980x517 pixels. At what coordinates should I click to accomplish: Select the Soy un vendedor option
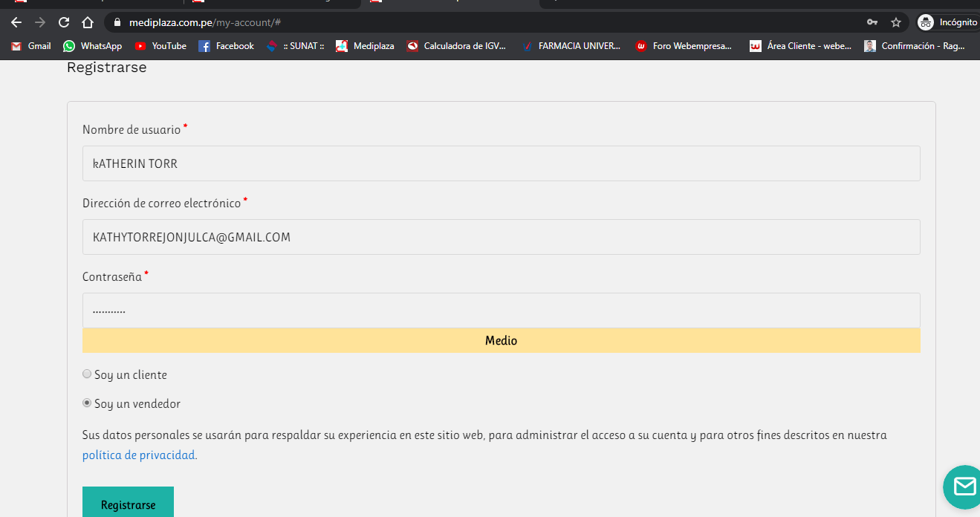pos(87,403)
